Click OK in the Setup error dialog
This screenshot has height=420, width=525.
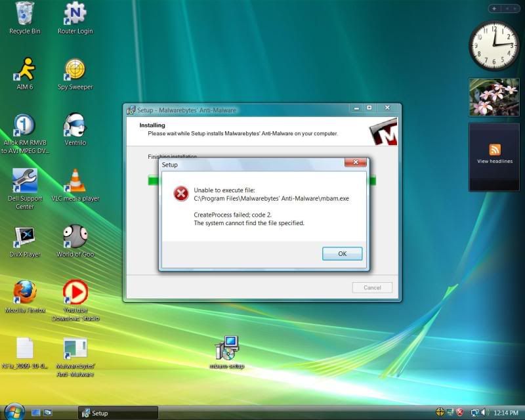[342, 253]
